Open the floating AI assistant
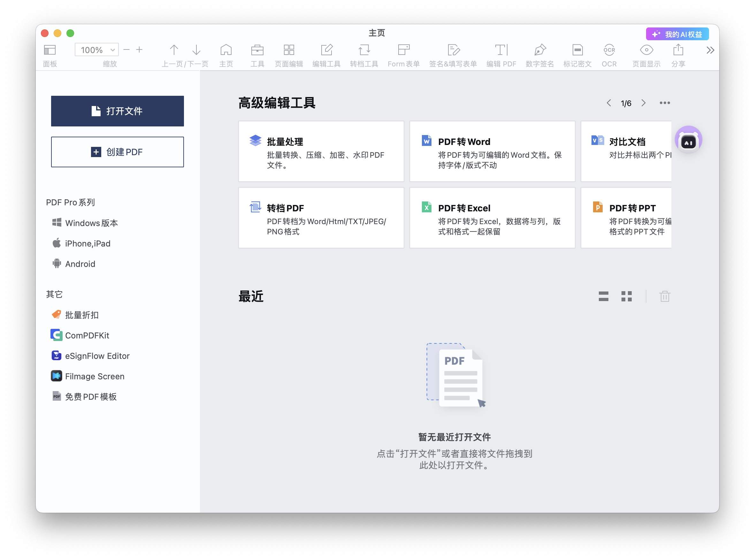 tap(688, 140)
